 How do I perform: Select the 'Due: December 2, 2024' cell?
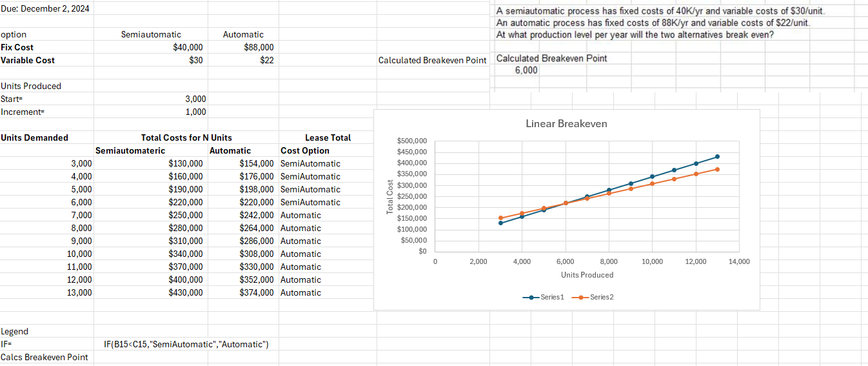click(x=45, y=8)
